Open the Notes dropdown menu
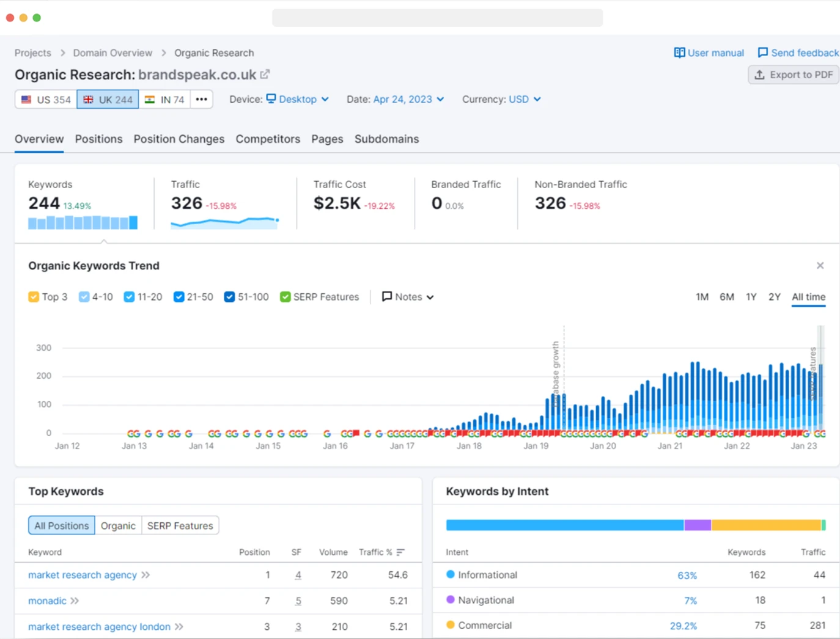 tap(408, 297)
